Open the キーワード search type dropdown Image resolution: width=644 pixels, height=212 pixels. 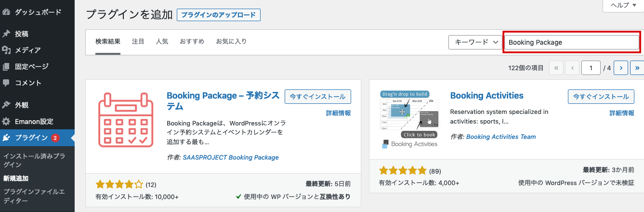475,42
